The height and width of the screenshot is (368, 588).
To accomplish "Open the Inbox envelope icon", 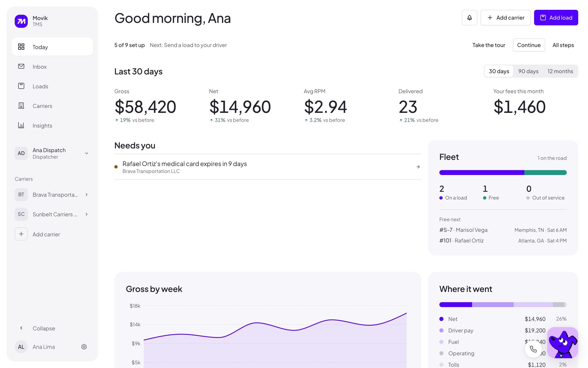I will pos(21,66).
